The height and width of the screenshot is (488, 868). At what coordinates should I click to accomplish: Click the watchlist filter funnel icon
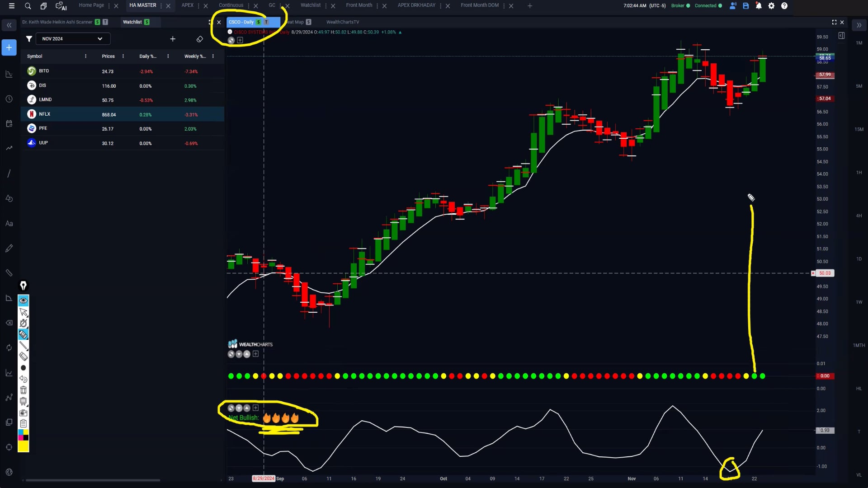(x=29, y=39)
